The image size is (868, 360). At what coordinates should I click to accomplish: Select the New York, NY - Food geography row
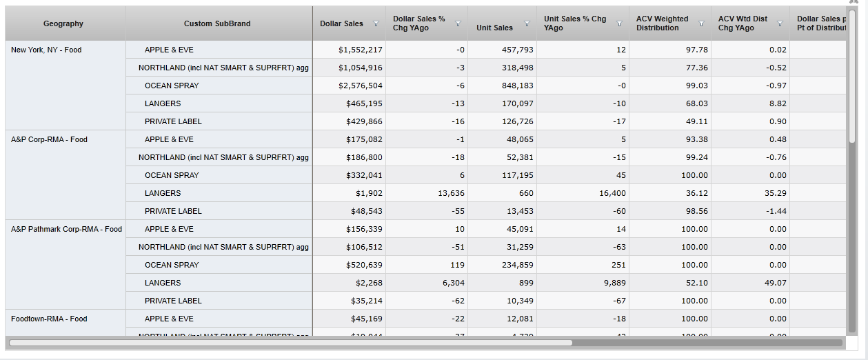[46, 50]
